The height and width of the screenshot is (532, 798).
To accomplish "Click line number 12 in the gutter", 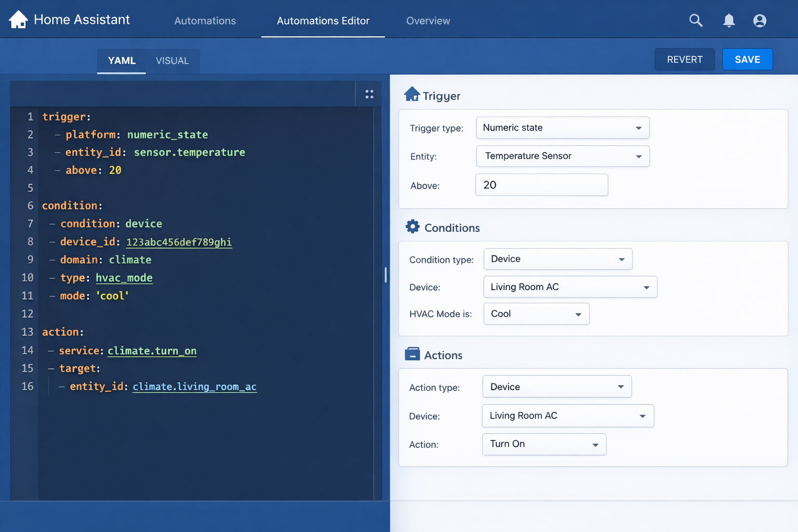I will coord(28,314).
